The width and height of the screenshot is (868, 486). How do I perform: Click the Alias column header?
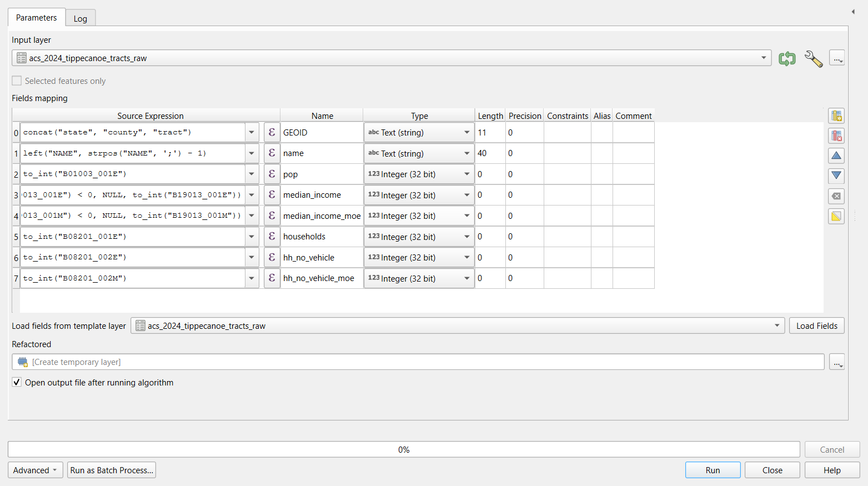click(602, 116)
